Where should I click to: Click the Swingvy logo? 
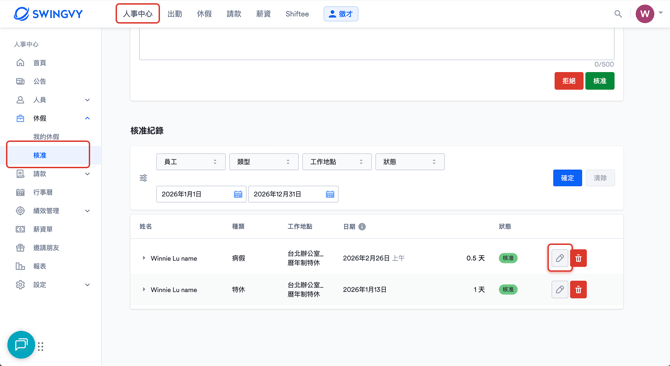tap(48, 14)
